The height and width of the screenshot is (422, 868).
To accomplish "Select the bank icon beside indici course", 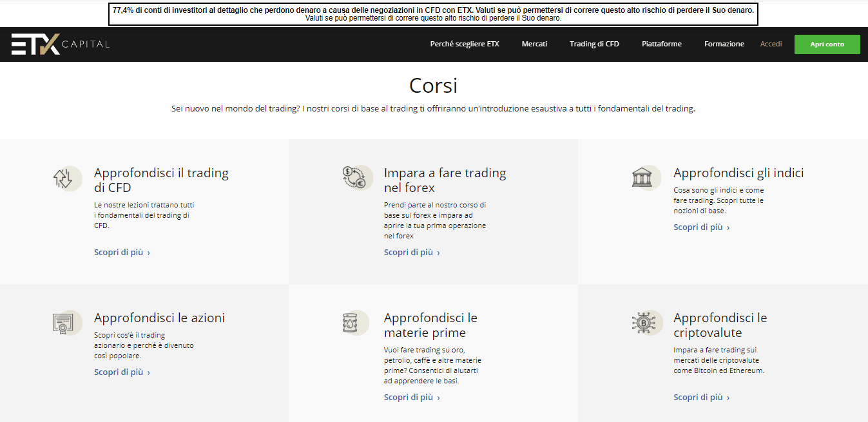I will point(646,177).
